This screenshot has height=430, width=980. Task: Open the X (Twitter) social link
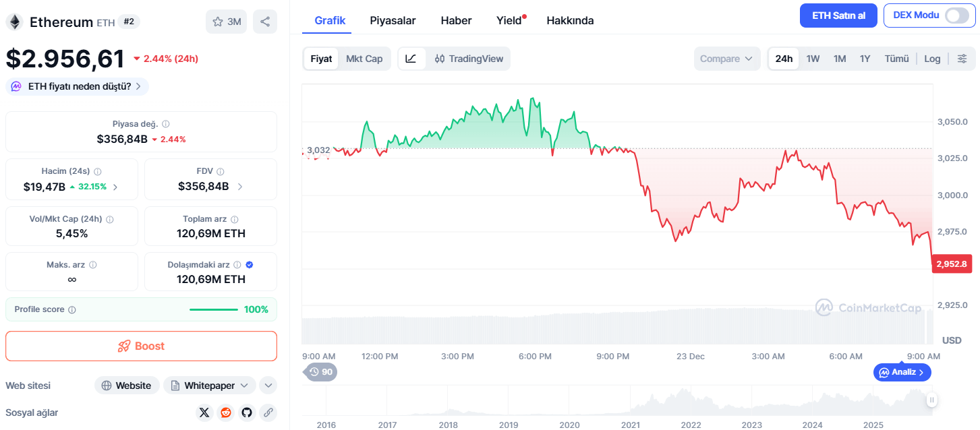(204, 412)
